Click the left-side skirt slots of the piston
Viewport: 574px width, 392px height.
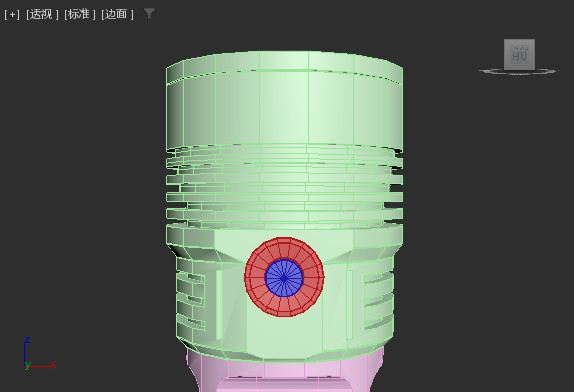(x=190, y=298)
